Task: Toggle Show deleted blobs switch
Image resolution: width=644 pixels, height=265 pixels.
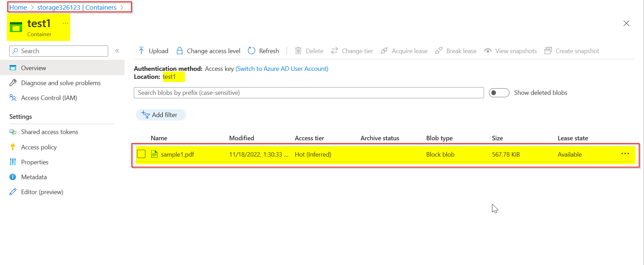Action: pyautogui.click(x=499, y=93)
